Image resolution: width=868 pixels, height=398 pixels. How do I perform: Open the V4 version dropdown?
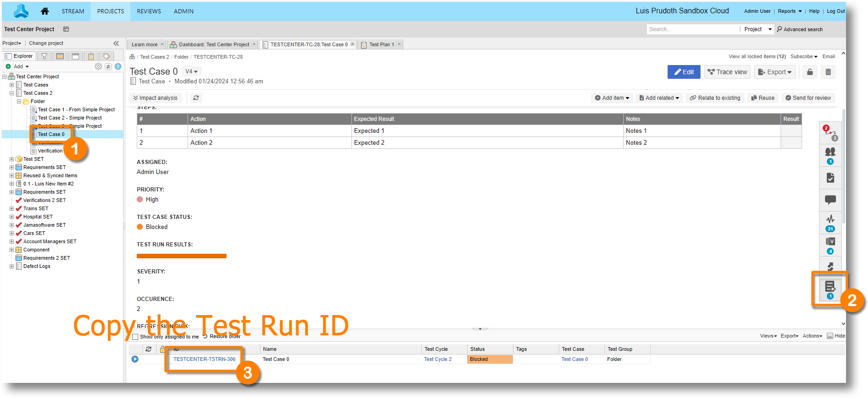[x=191, y=71]
